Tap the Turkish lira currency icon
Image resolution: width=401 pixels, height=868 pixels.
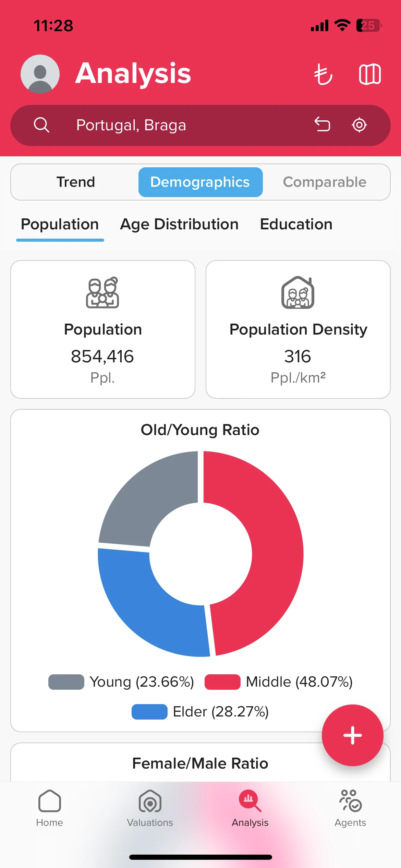tap(323, 74)
